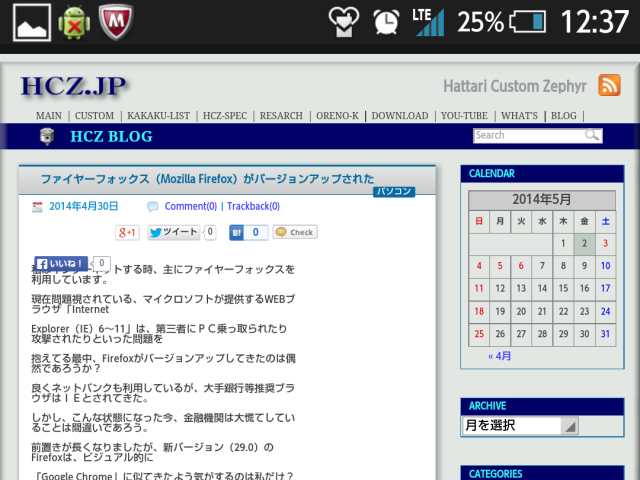Viewport: 640px width, 480px height.
Task: Tap the LTE signal strength icon
Action: point(428,22)
